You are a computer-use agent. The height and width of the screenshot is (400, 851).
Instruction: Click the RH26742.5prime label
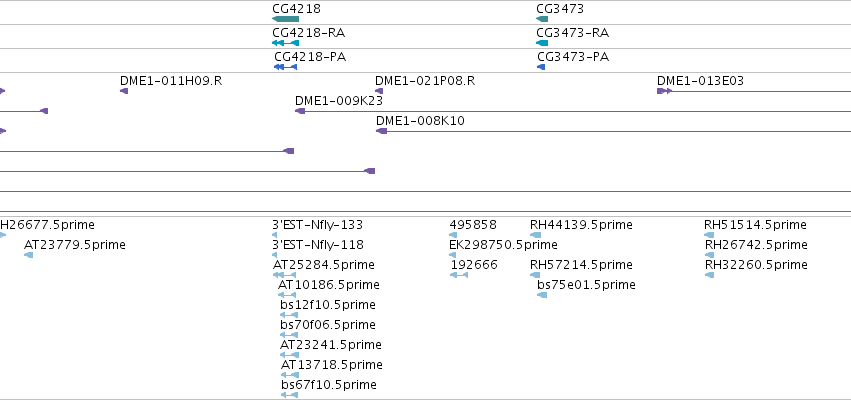tap(756, 245)
